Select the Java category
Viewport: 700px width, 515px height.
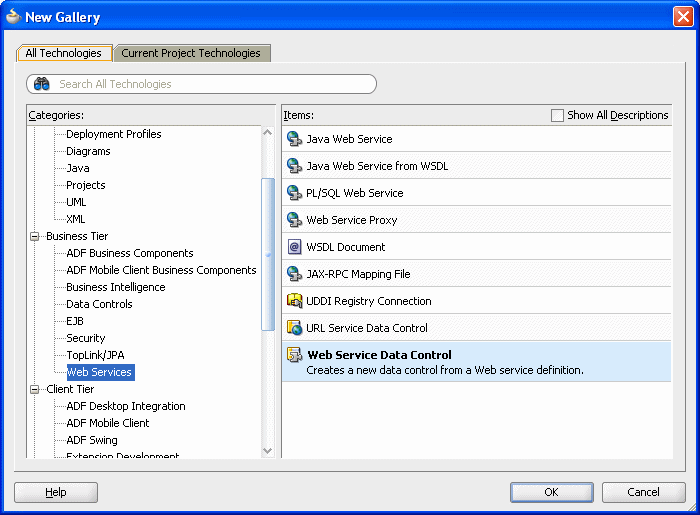tap(78, 168)
